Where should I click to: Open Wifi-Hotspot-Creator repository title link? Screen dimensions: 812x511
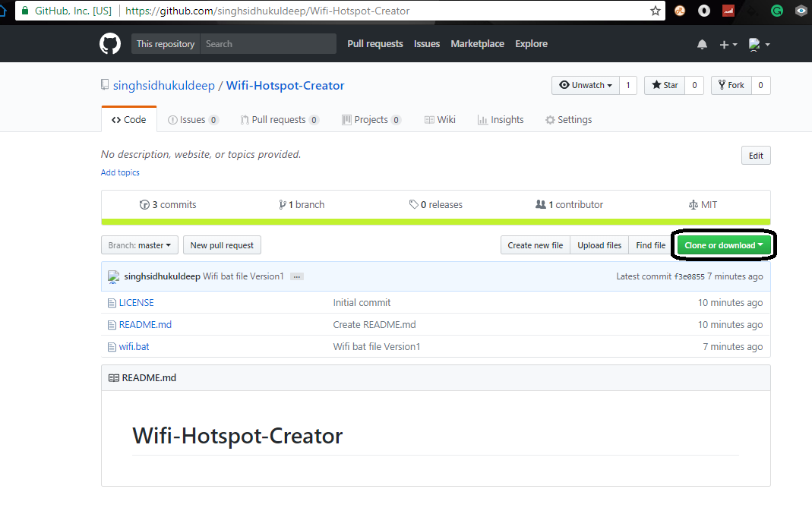pyautogui.click(x=286, y=86)
